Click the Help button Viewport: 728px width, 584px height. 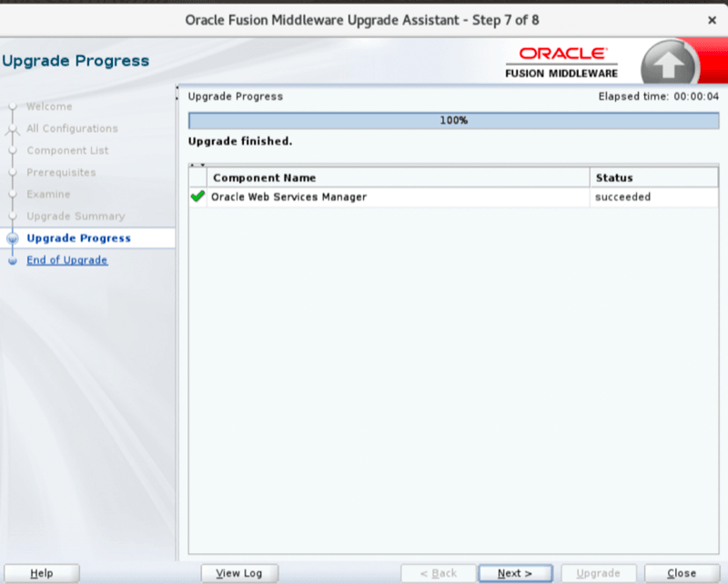pyautogui.click(x=41, y=573)
